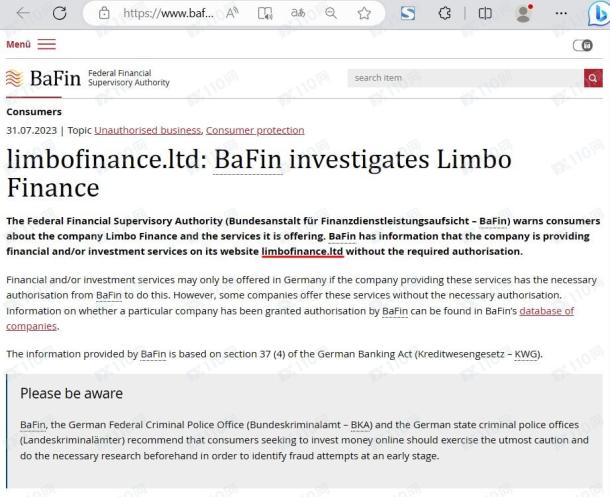Toggle the switch at top right of page
The height and width of the screenshot is (497, 610).
[582, 46]
